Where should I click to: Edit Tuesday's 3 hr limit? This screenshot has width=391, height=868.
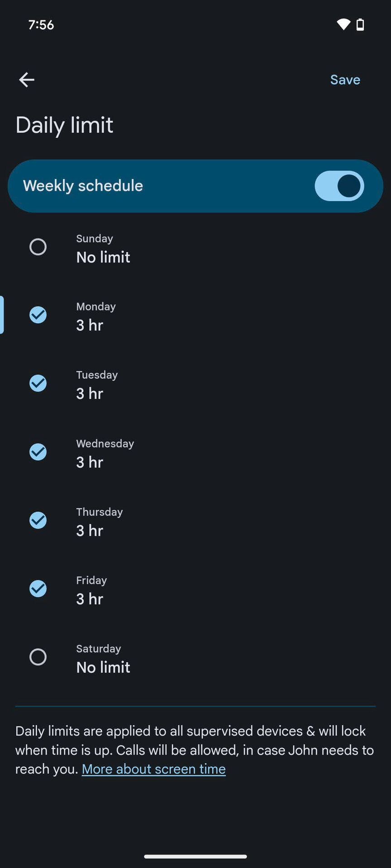click(x=90, y=394)
